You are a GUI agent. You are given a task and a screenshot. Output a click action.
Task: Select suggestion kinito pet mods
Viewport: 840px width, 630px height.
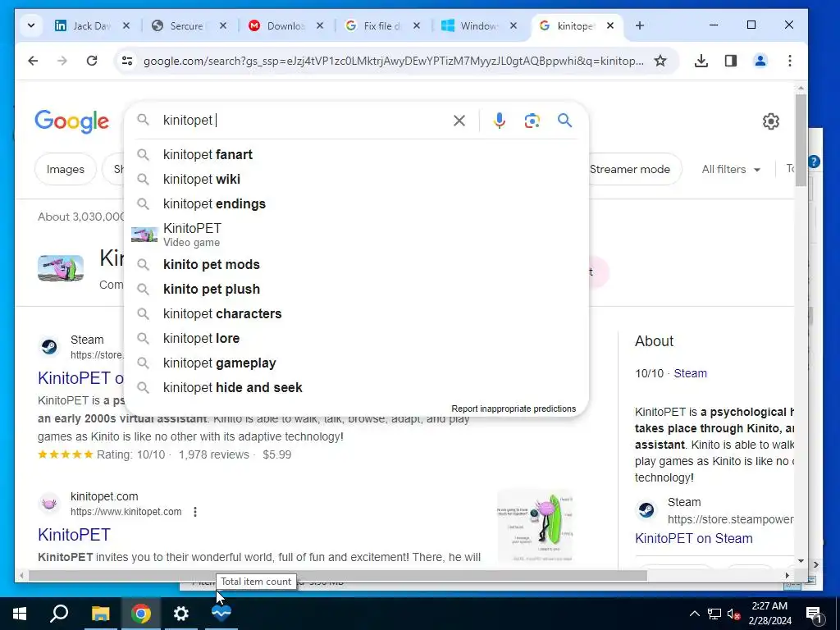coord(356,265)
